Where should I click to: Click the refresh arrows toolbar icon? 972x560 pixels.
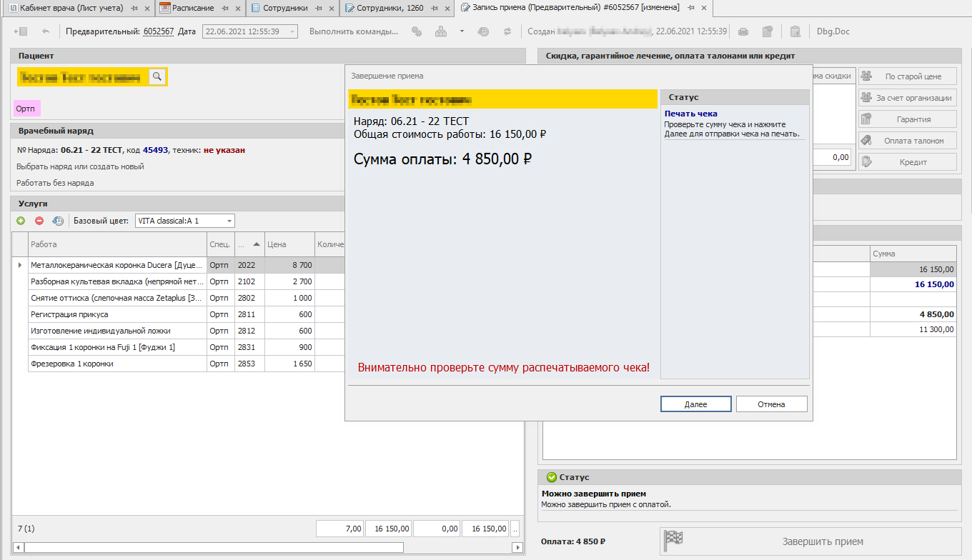pyautogui.click(x=507, y=31)
